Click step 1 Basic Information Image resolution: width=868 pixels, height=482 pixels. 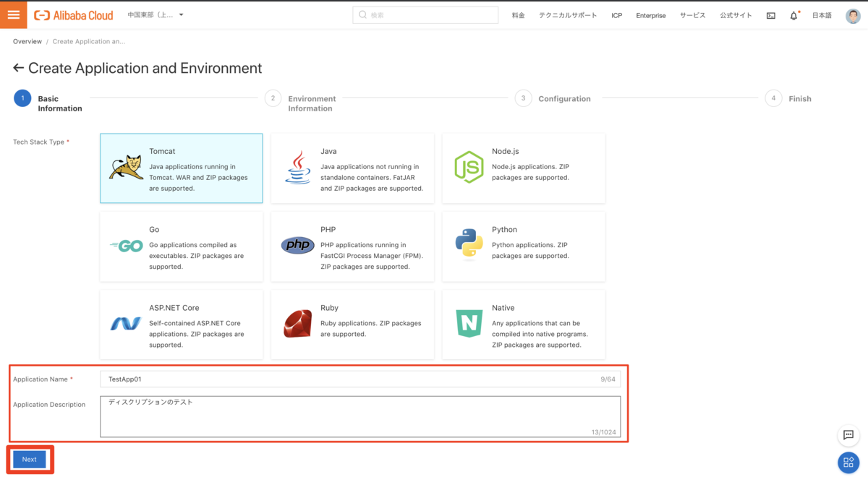click(48, 103)
